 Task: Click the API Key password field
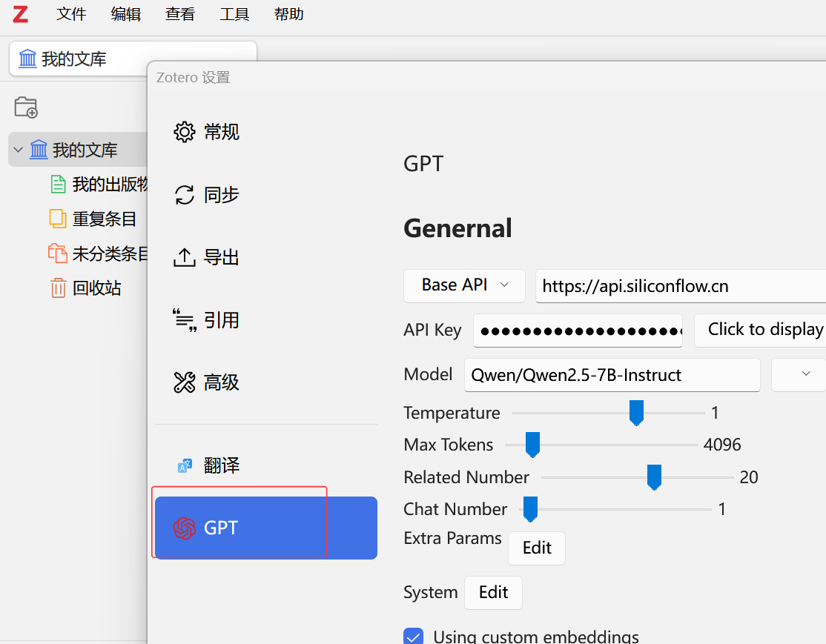[x=578, y=331]
